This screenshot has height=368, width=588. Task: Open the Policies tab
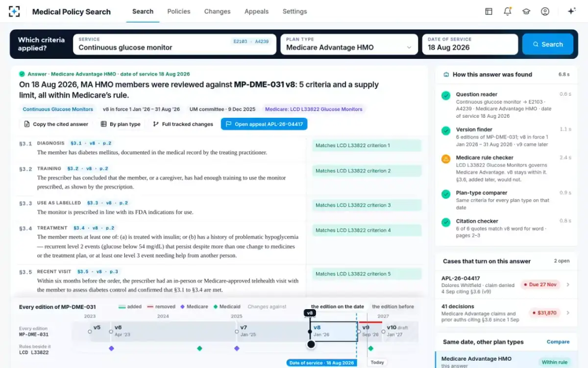[x=179, y=11]
